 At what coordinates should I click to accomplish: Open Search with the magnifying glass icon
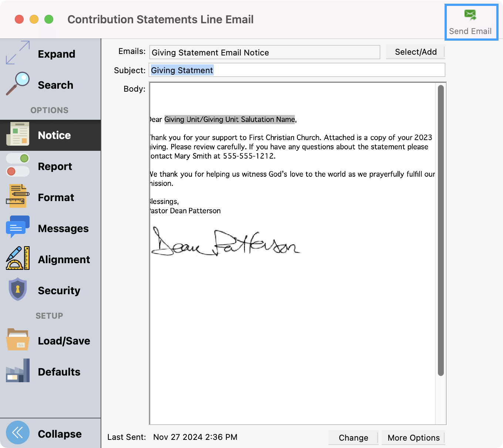(x=18, y=84)
